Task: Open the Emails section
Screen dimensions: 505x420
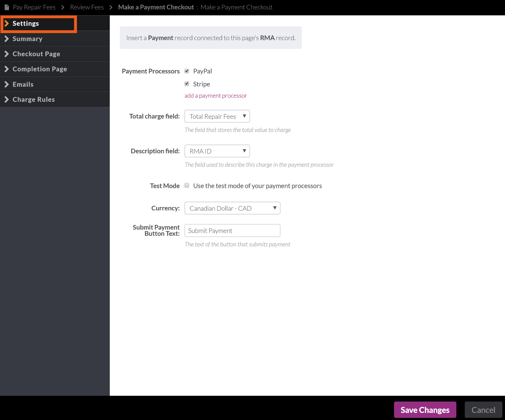Action: tap(55, 84)
